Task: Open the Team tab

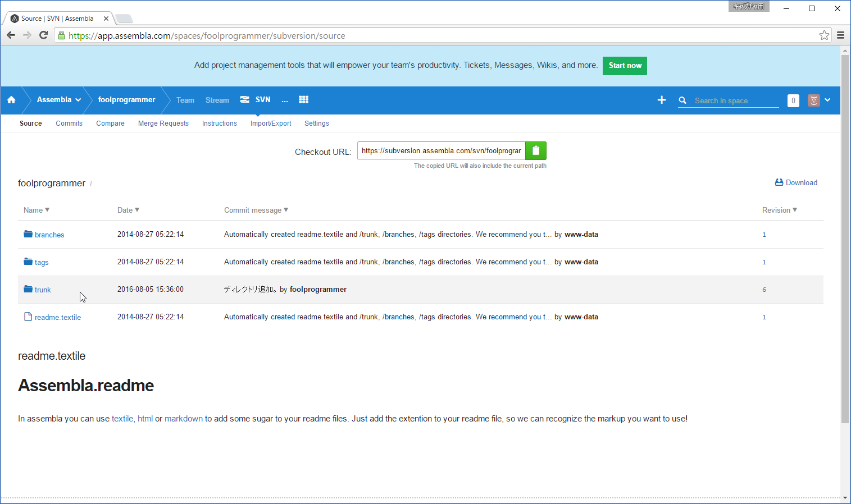Action: 185,100
